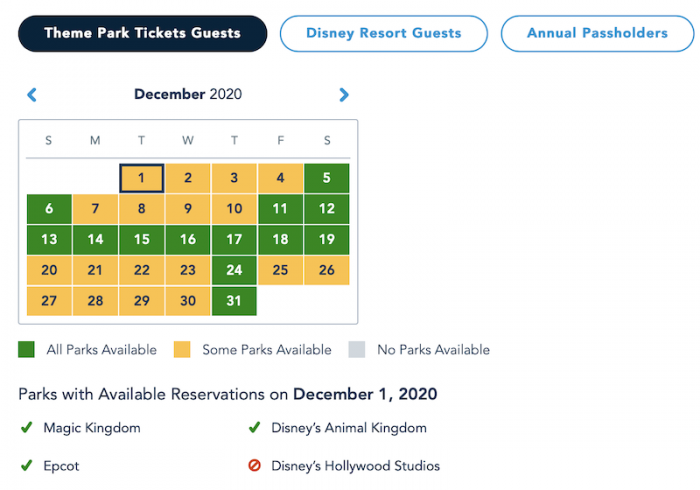This screenshot has height=490, width=700.
Task: Select Theme Park Tickets Guests tab
Action: [142, 33]
